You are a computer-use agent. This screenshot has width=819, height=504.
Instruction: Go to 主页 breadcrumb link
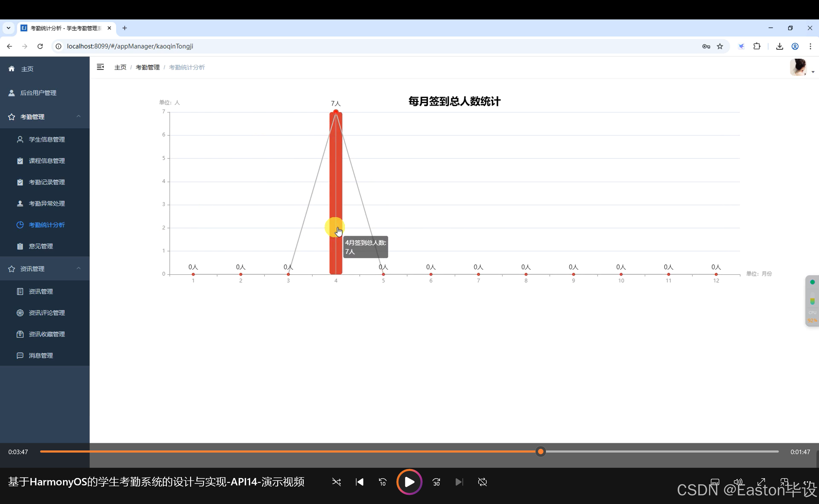pyautogui.click(x=120, y=67)
